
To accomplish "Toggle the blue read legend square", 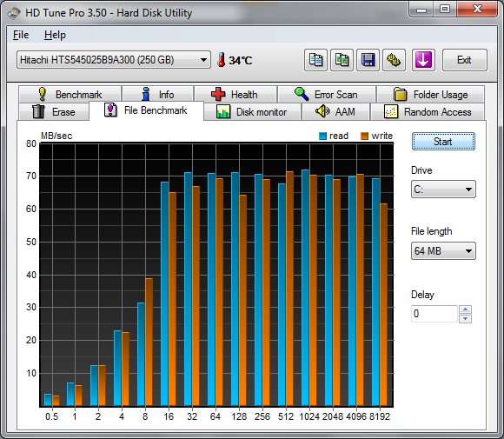I will [x=322, y=136].
